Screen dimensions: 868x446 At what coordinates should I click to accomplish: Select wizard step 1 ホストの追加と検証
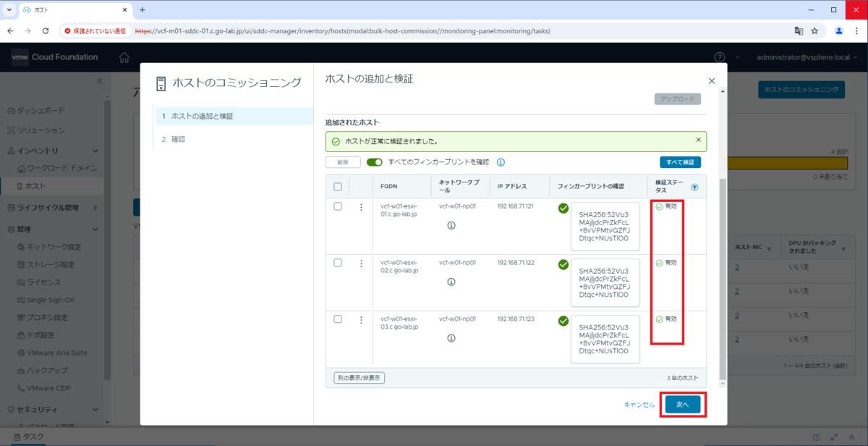pyautogui.click(x=234, y=116)
